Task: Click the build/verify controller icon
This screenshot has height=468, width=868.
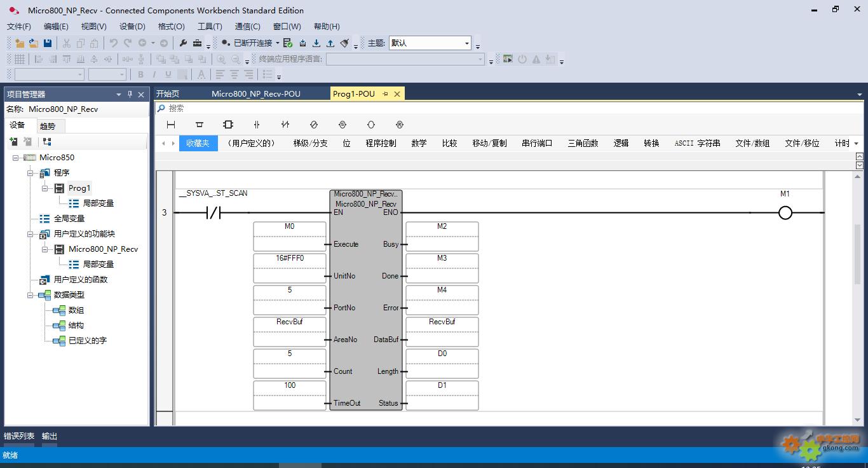Action: point(288,43)
